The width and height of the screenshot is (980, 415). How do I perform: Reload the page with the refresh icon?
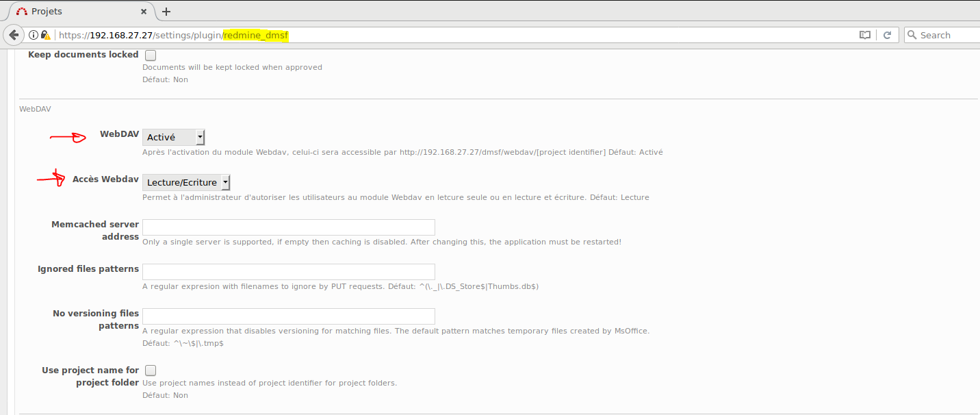pyautogui.click(x=887, y=35)
